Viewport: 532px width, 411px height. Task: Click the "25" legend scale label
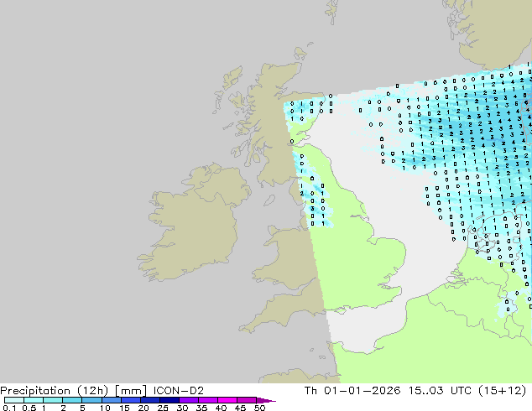pos(163,408)
